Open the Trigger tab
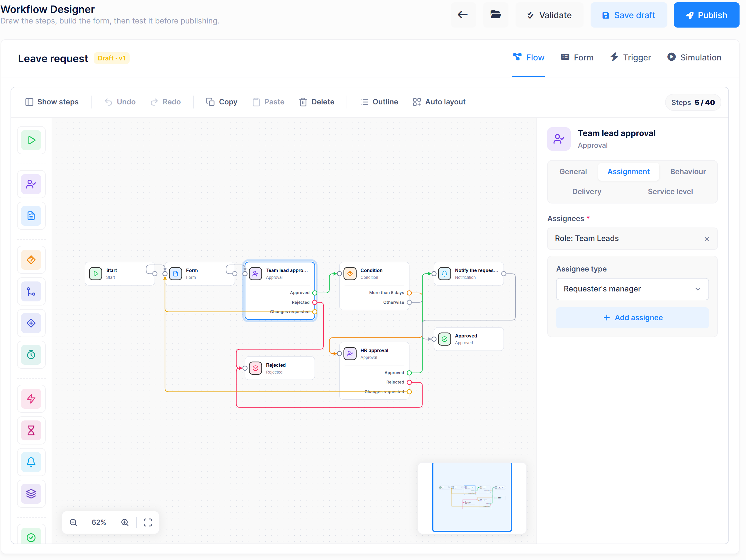Image resolution: width=746 pixels, height=560 pixels. coord(630,58)
